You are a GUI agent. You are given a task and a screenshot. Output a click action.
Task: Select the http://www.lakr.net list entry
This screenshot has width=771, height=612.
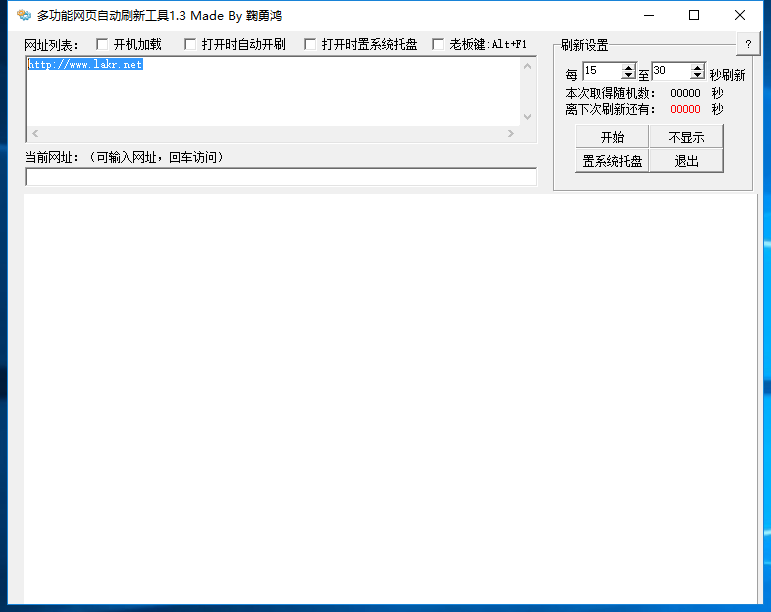point(85,65)
